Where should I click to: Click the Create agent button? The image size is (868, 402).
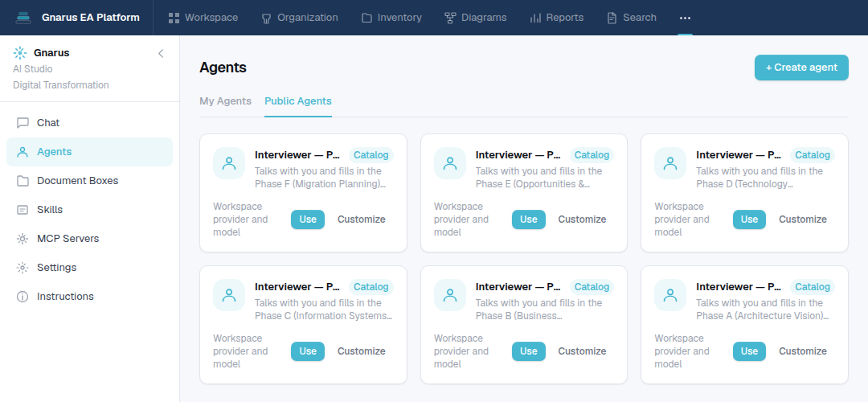(x=801, y=68)
